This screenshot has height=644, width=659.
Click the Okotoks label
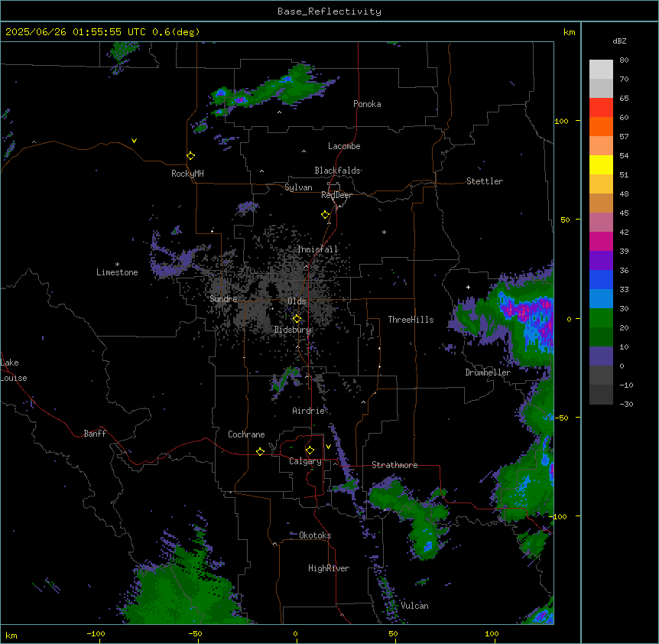(x=315, y=535)
